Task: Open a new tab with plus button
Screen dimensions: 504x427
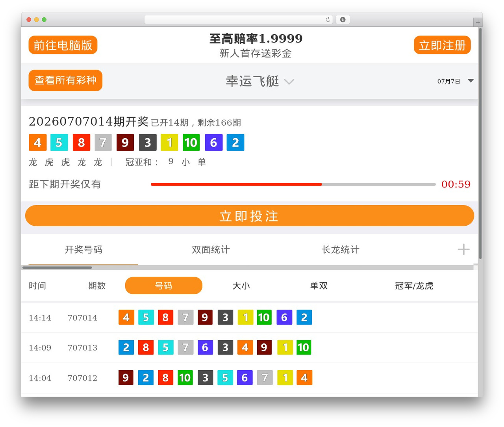Action: (x=478, y=22)
